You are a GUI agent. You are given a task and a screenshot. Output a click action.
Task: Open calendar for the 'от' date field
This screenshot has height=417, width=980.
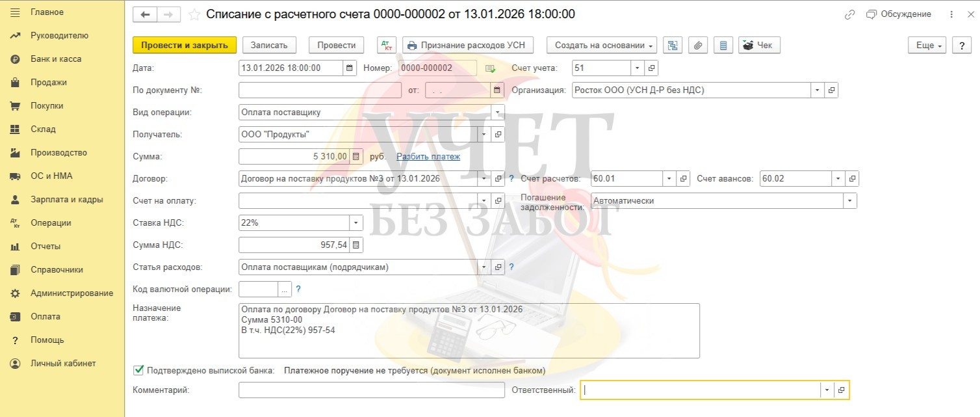click(497, 90)
